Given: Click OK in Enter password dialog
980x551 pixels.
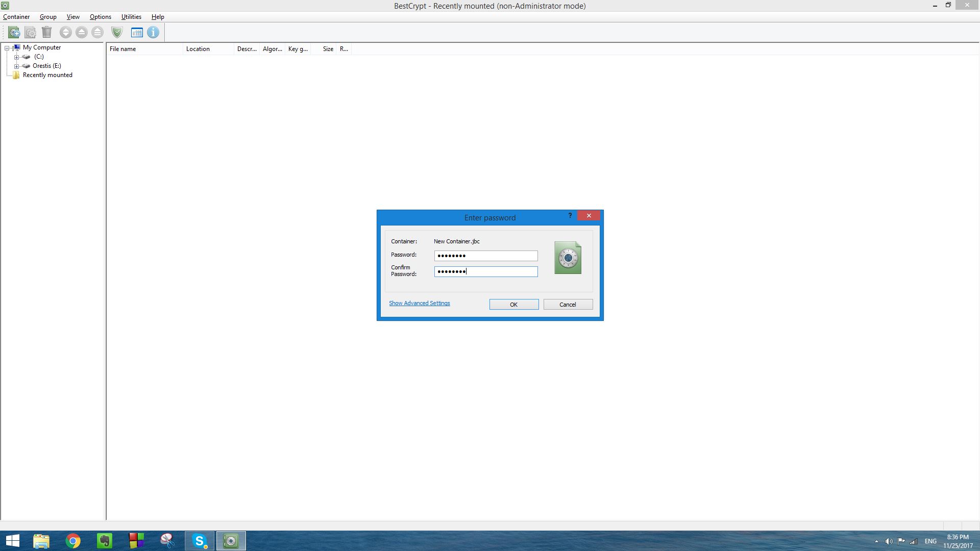Looking at the screenshot, I should (x=514, y=305).
